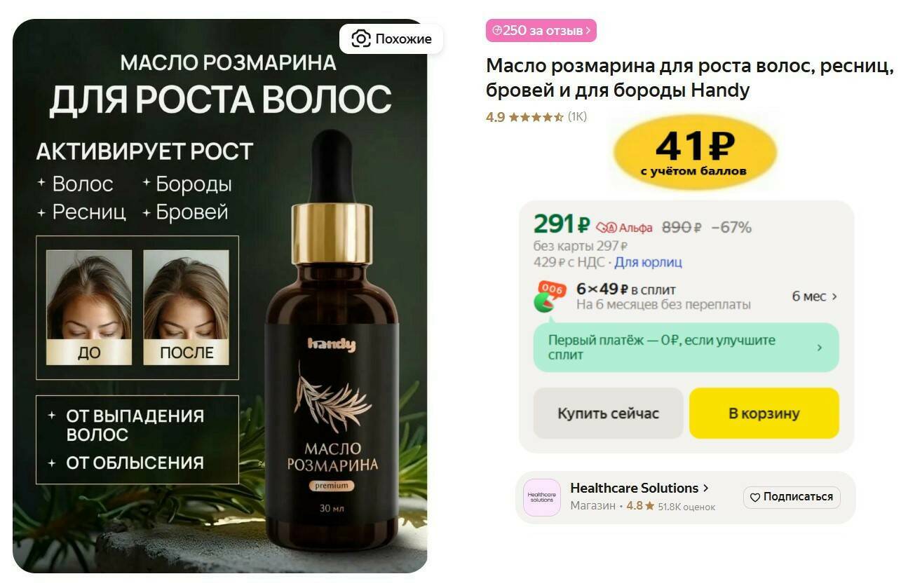
Task: Open the 250 за отзыв badge
Action: (x=541, y=30)
